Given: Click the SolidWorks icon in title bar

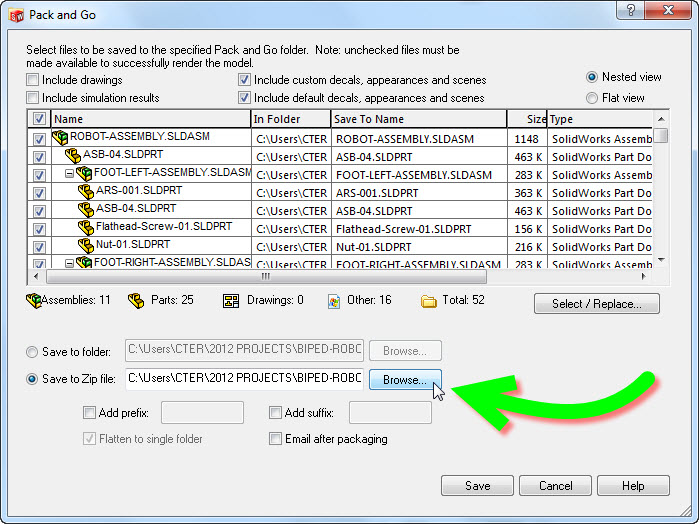Looking at the screenshot, I should [16, 16].
